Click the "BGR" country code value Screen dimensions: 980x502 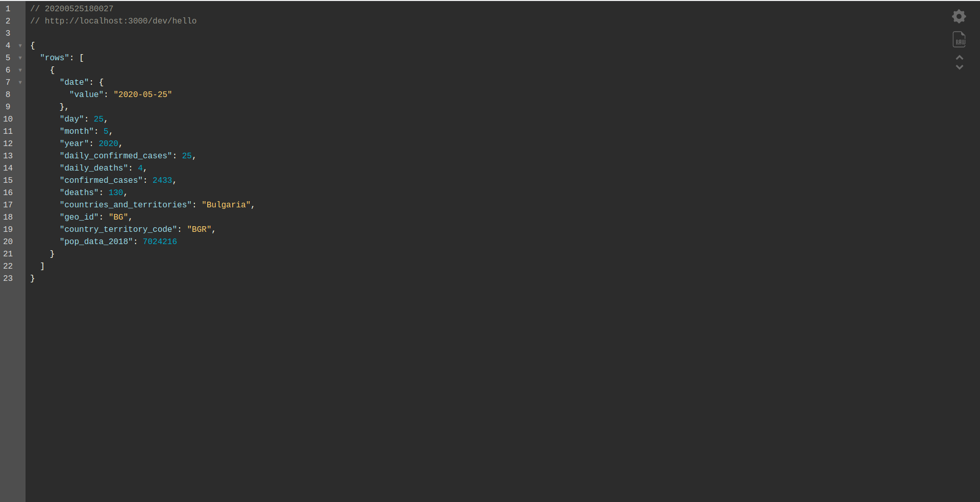[x=199, y=229]
